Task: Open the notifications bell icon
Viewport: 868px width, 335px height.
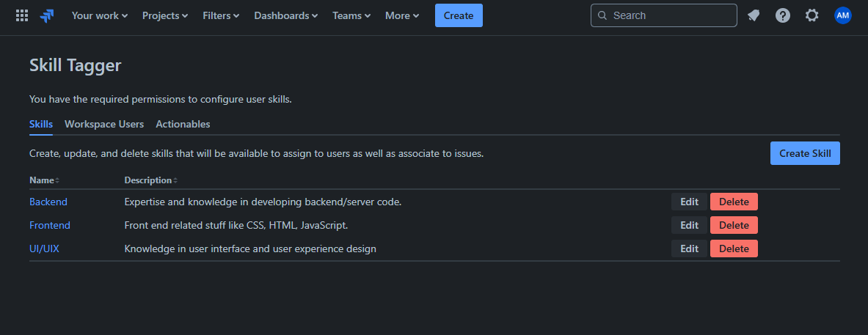Action: tap(753, 15)
